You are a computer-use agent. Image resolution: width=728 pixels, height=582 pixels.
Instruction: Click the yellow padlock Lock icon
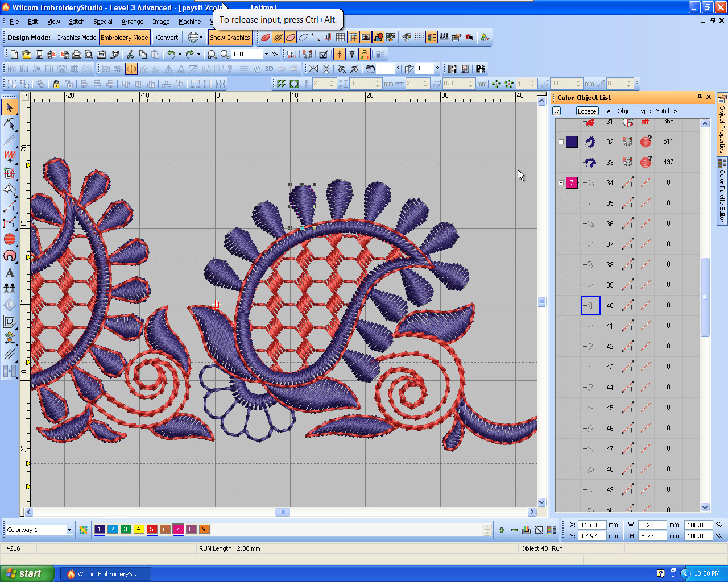point(56,84)
